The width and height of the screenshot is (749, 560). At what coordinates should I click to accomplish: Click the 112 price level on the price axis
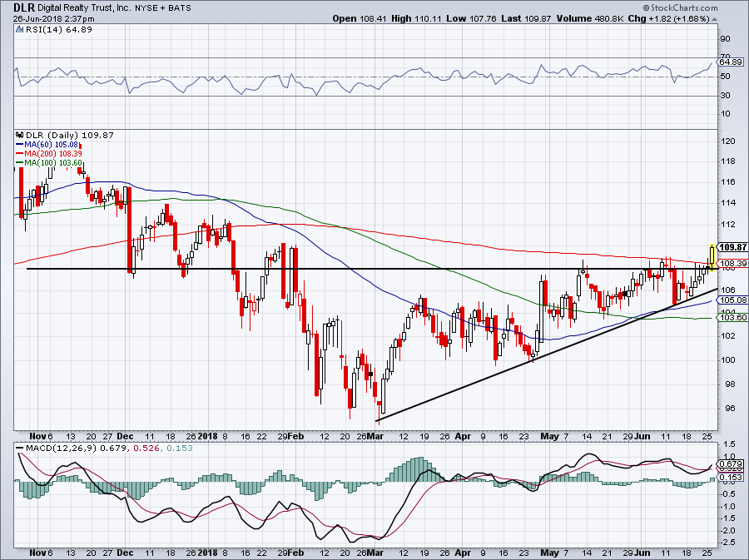click(728, 225)
